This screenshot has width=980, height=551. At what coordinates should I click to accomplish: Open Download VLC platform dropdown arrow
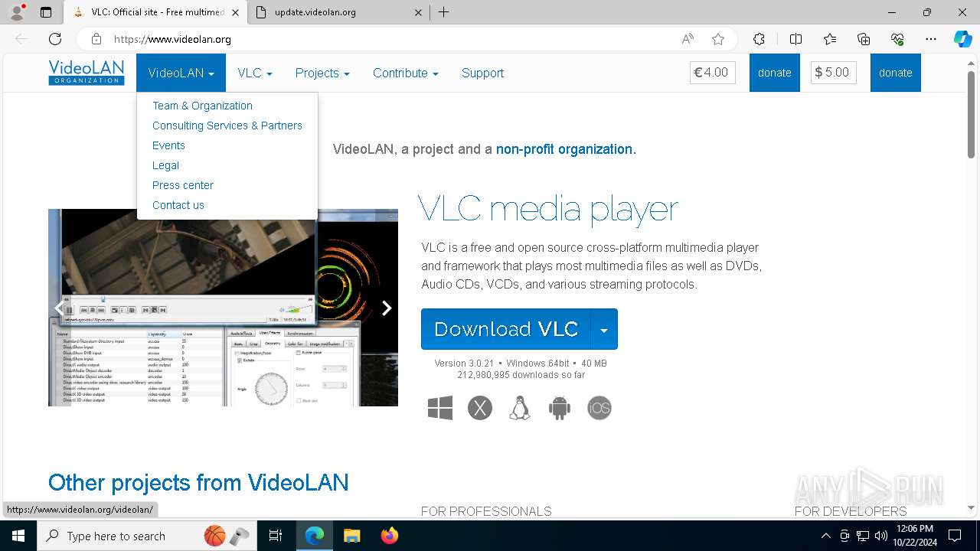[x=604, y=329]
